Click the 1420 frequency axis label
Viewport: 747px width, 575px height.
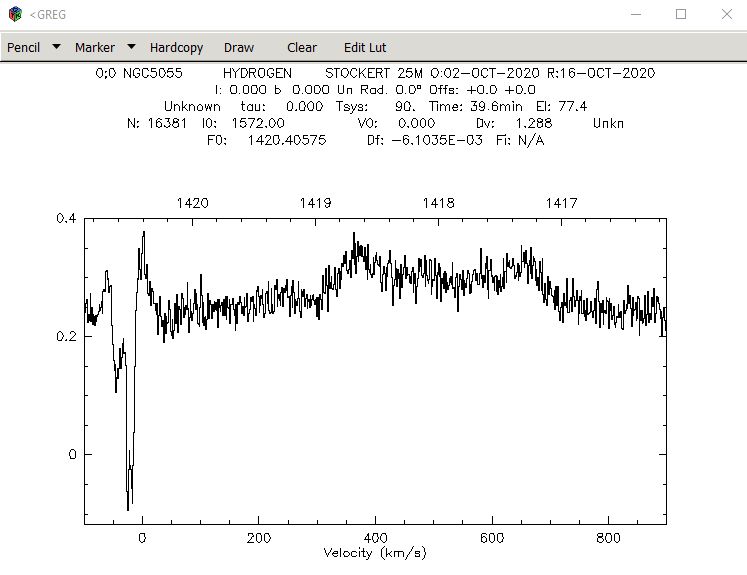(x=192, y=203)
